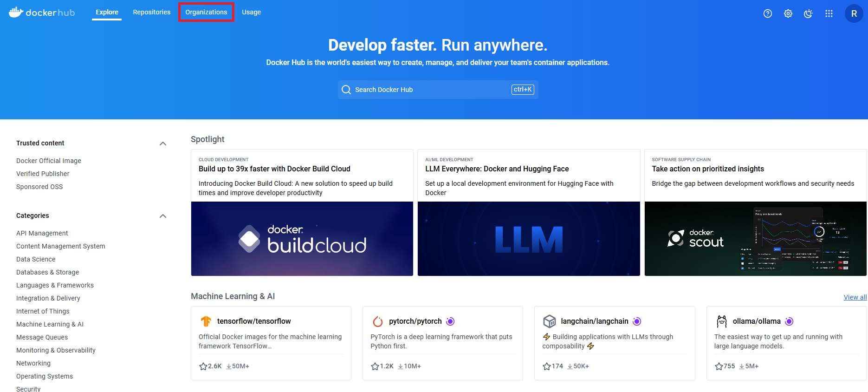The height and width of the screenshot is (392, 868).
Task: Select Internet of Things category
Action: point(43,311)
